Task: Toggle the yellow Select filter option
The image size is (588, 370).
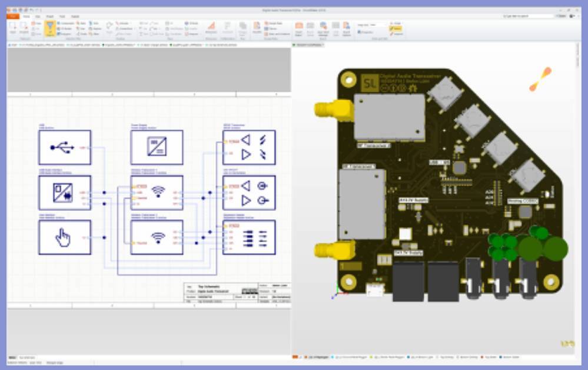Action: [399, 27]
